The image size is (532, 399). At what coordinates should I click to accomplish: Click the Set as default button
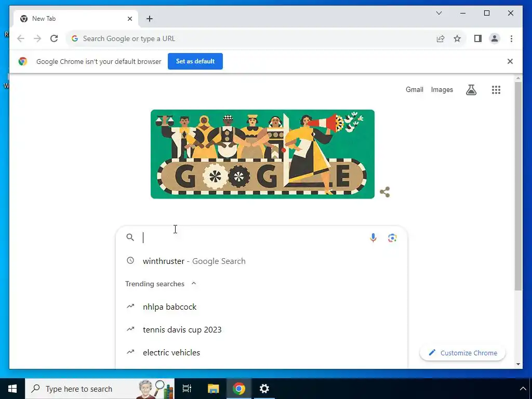pos(195,61)
